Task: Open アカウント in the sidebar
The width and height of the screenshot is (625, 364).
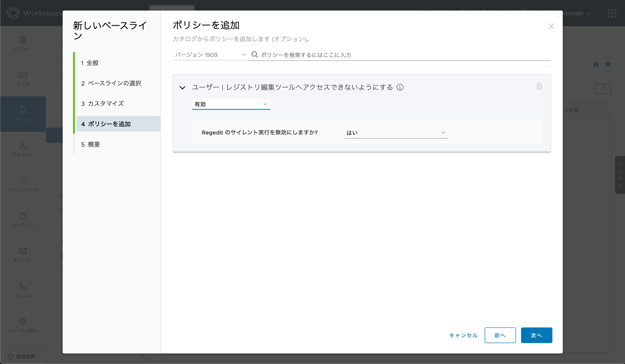Action: (x=23, y=149)
